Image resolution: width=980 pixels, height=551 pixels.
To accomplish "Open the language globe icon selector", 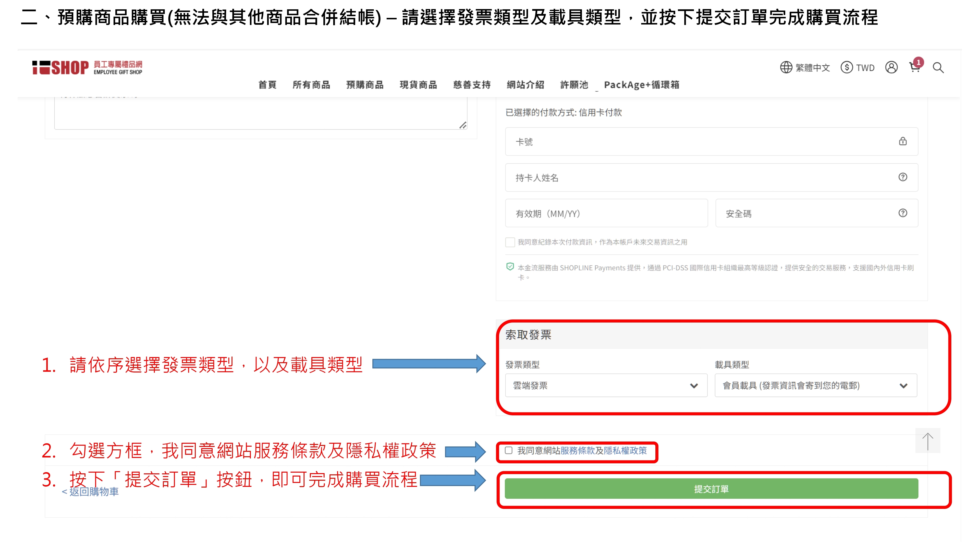I will pos(786,68).
